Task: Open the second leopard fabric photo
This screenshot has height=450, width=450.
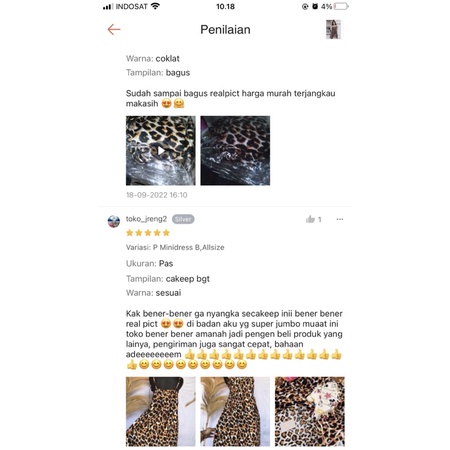Action: [x=235, y=150]
